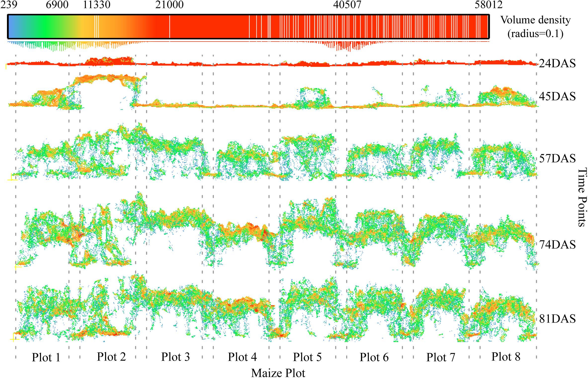
Task: Click the '57DAS' time point label
Action: point(557,158)
